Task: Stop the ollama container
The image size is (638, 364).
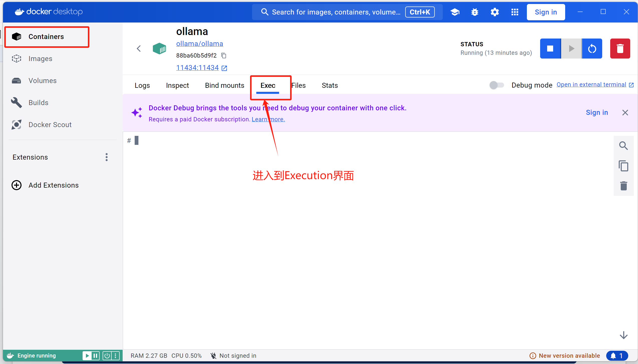Action: click(550, 49)
